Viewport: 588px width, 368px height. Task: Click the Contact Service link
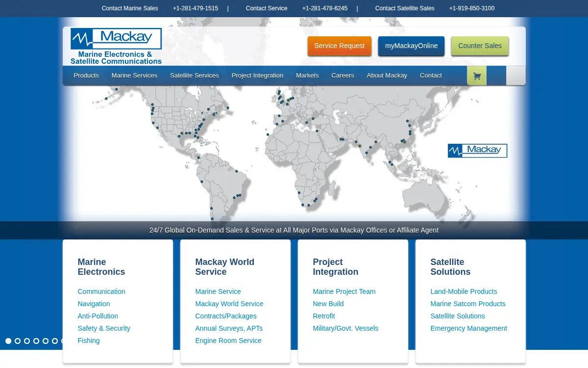[267, 8]
